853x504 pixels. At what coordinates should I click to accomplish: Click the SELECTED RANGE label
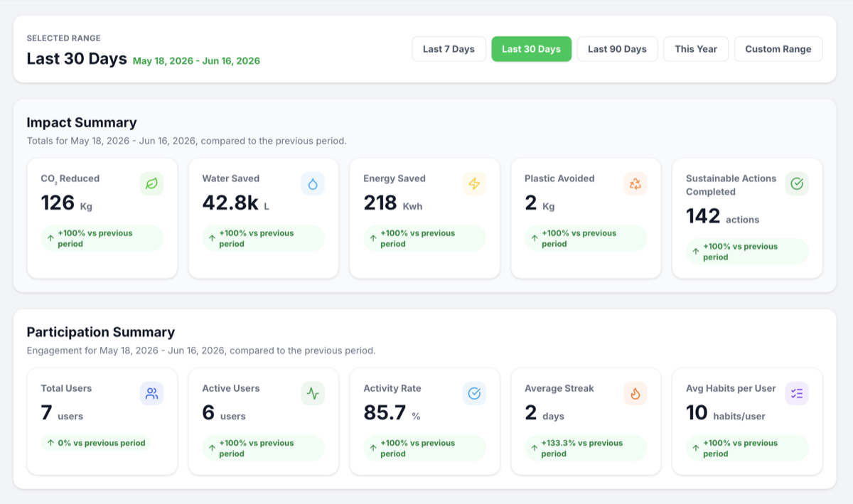pos(64,38)
